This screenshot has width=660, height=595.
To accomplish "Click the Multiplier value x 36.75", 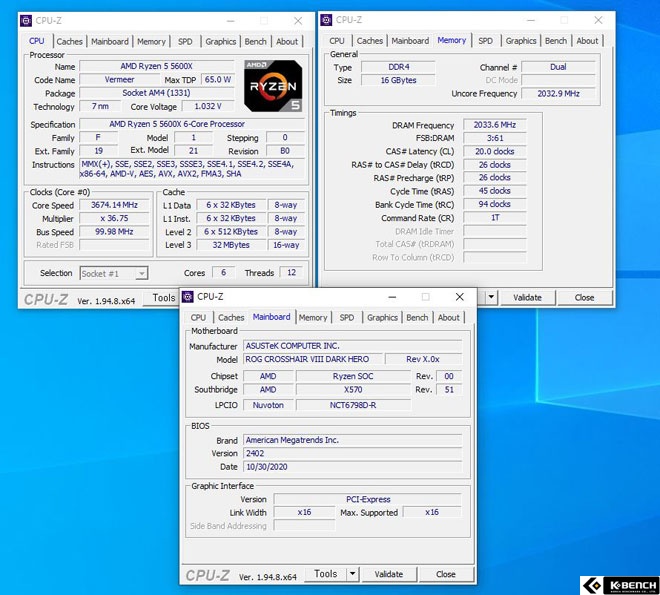I will pyautogui.click(x=114, y=218).
